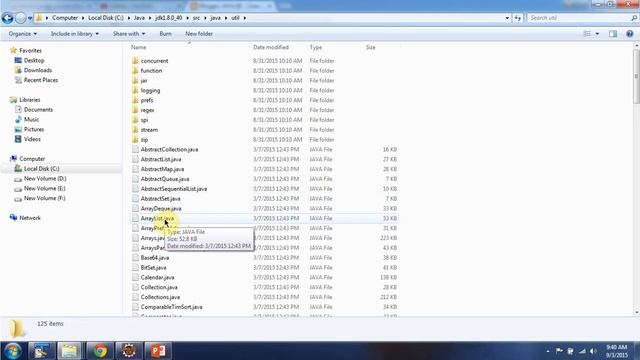Open the Music library

click(31, 119)
